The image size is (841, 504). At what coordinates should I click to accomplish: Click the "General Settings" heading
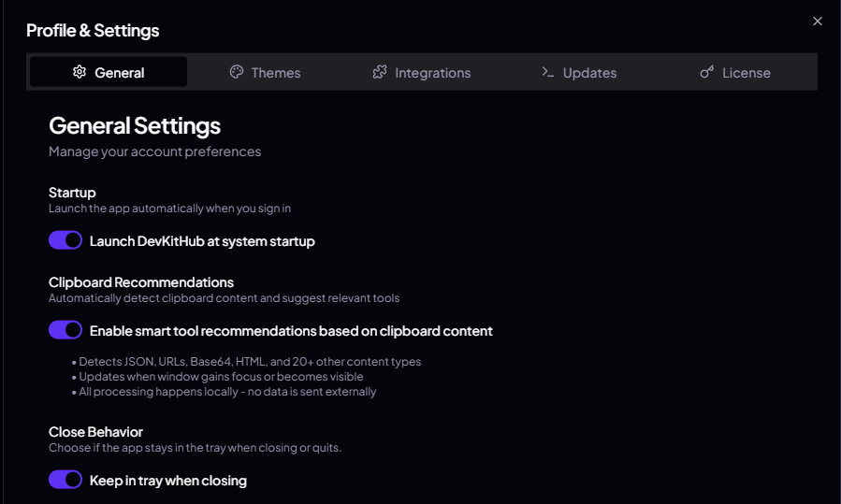tap(135, 125)
